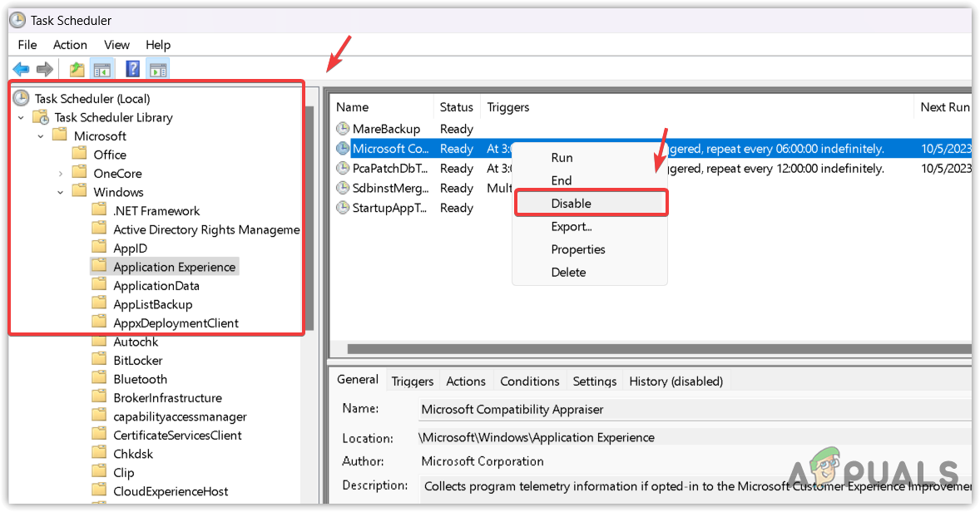
Task: Click the Office folder icon
Action: click(x=79, y=154)
